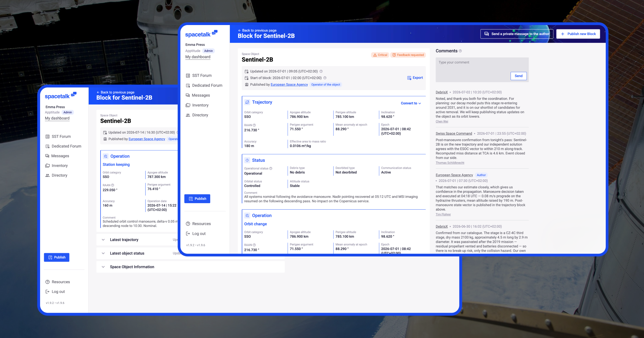Screen dimensions: 644x338
Task: Click help icon next to Comments heading
Action: (x=460, y=51)
